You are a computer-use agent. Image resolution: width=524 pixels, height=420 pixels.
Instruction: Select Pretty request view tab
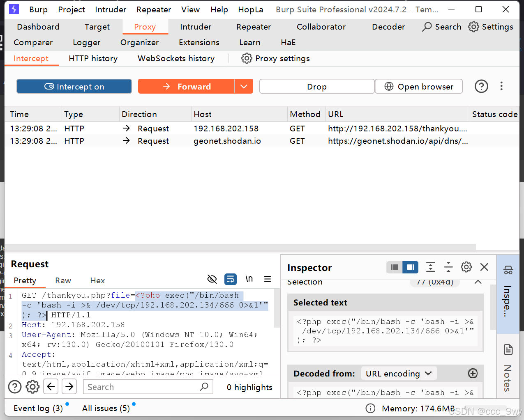point(25,280)
